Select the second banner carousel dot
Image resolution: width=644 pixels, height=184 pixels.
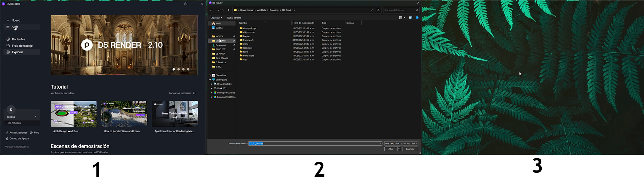point(179,69)
